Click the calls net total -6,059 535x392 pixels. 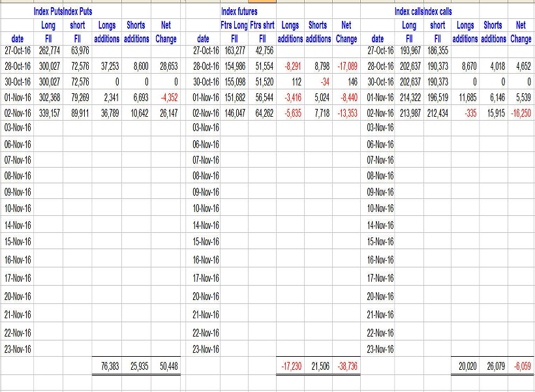tap(521, 365)
